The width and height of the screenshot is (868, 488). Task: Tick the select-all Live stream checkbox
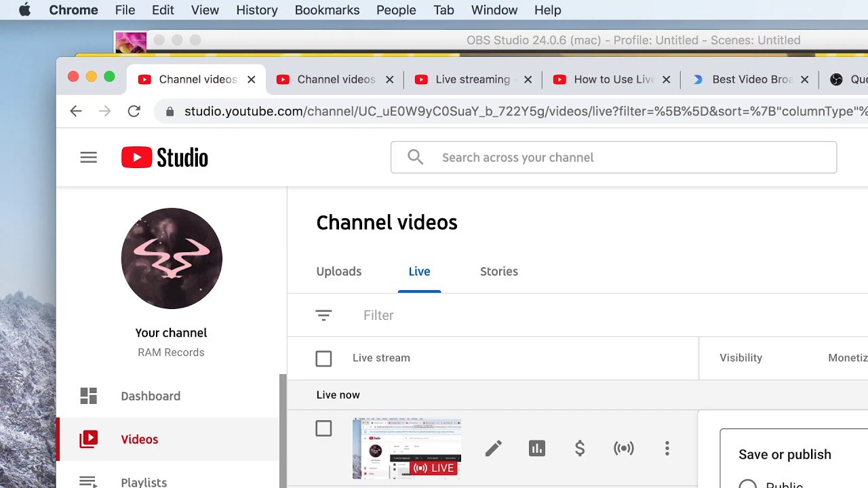[x=323, y=359]
